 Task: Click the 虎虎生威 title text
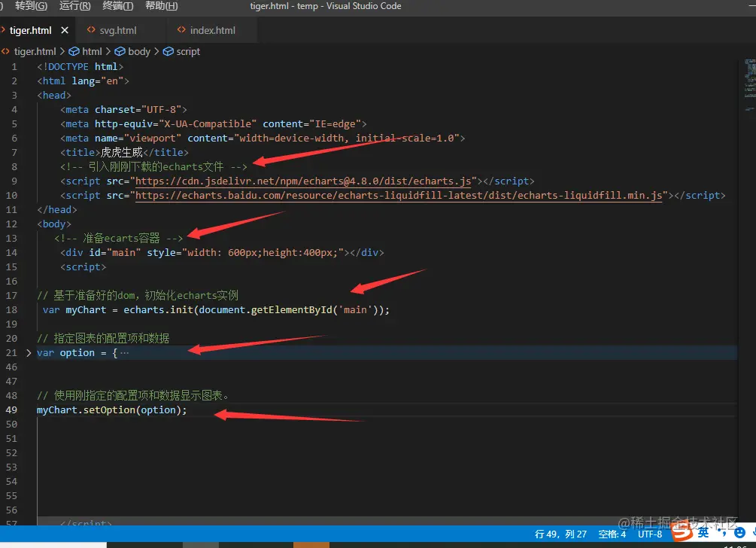coord(122,153)
